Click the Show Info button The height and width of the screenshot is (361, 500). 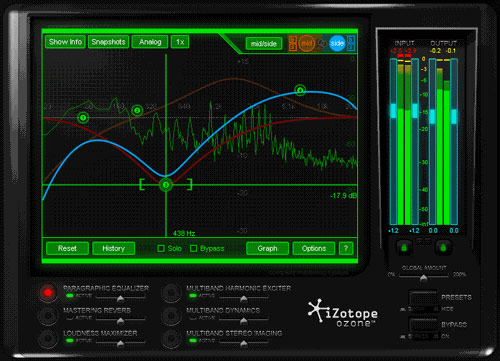click(x=65, y=42)
